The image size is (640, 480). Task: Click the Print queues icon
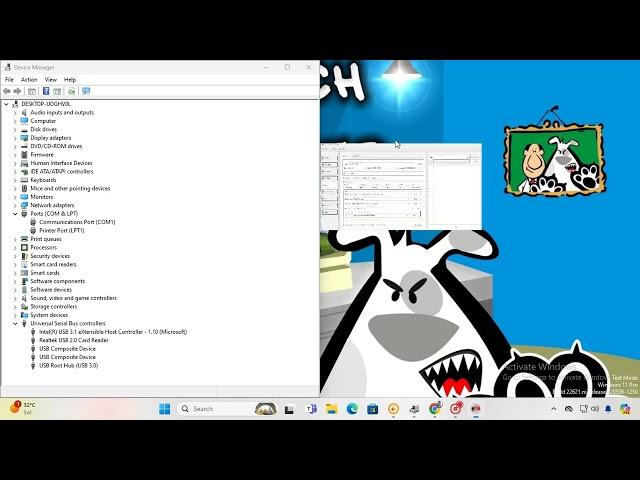click(x=24, y=239)
